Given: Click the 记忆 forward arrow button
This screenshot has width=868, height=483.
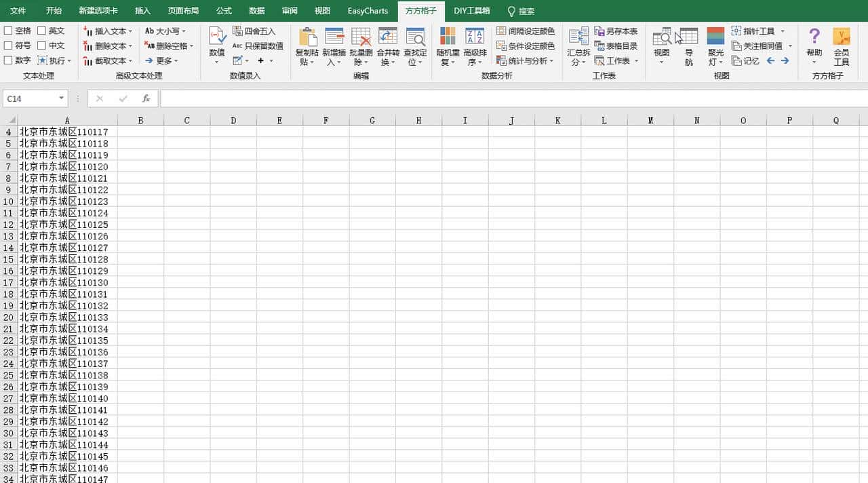Looking at the screenshot, I should click(786, 60).
